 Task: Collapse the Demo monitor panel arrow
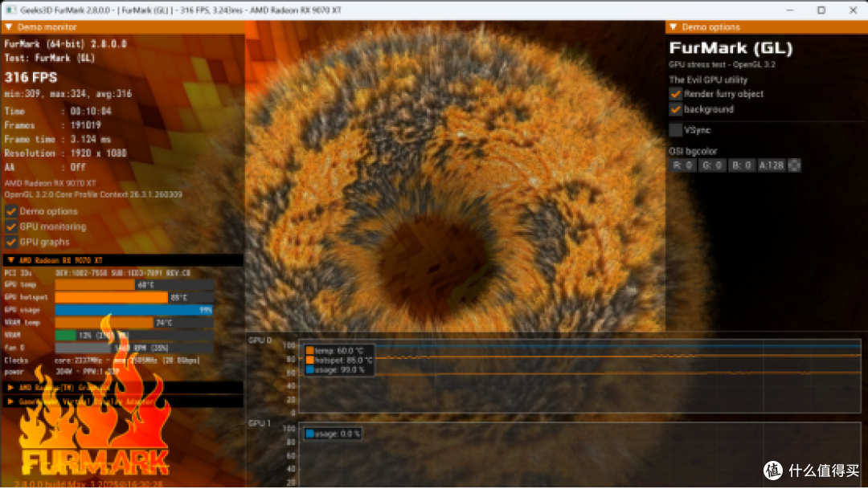pyautogui.click(x=8, y=27)
